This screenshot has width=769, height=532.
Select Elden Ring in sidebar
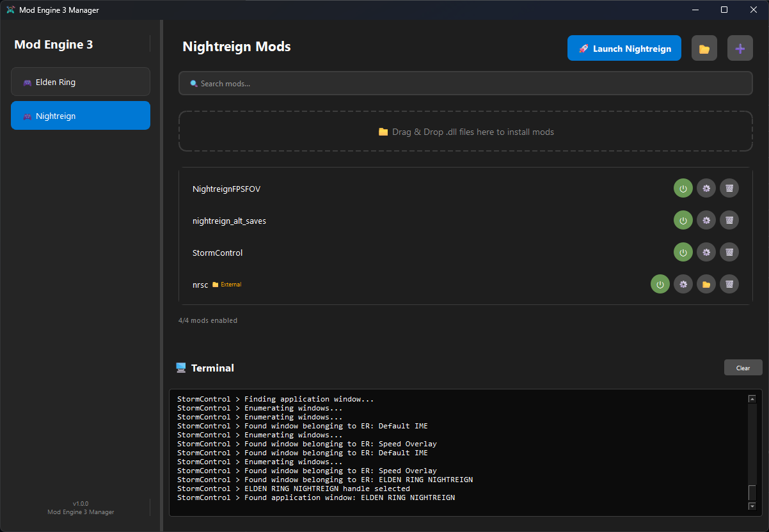coord(81,82)
